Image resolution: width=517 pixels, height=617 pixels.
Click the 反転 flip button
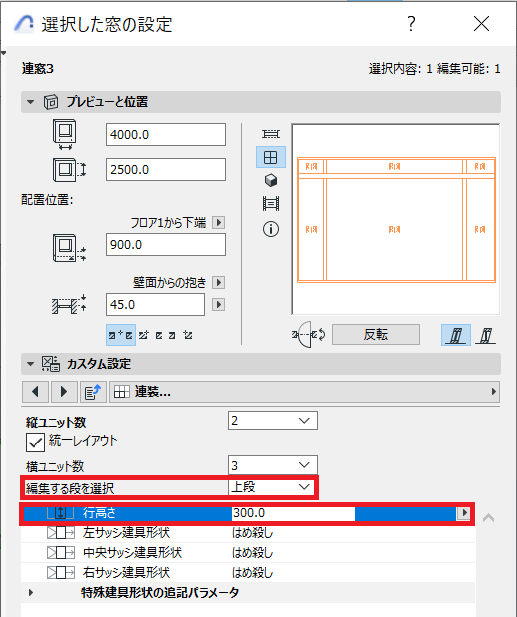pos(376,335)
